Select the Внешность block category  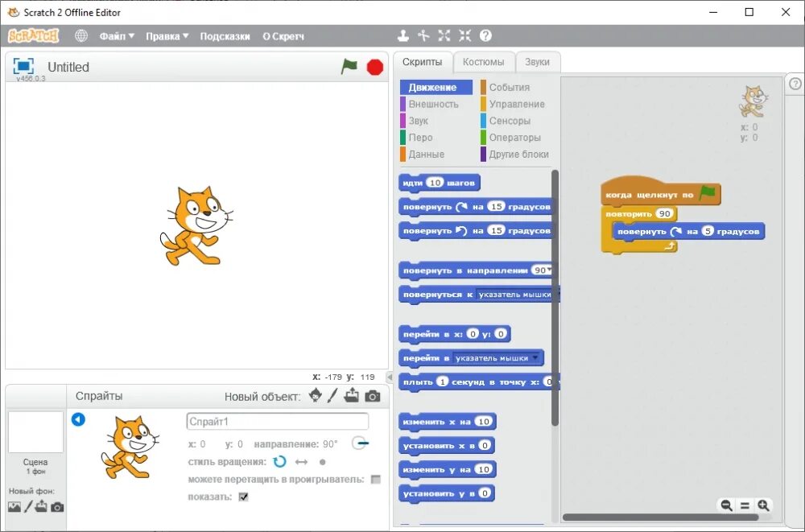429,105
